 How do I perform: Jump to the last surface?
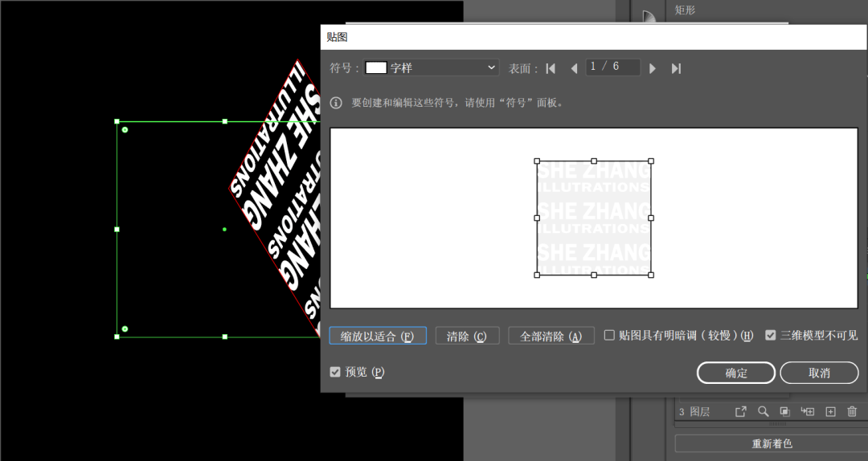tap(676, 68)
